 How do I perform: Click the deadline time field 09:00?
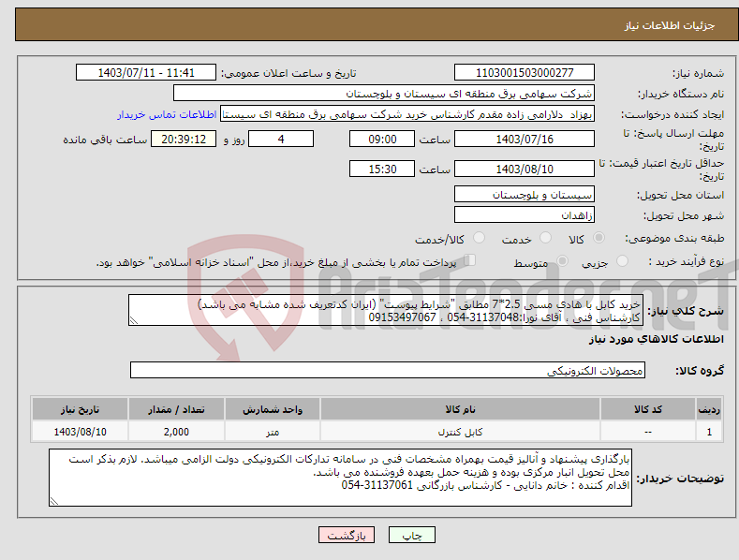382,139
